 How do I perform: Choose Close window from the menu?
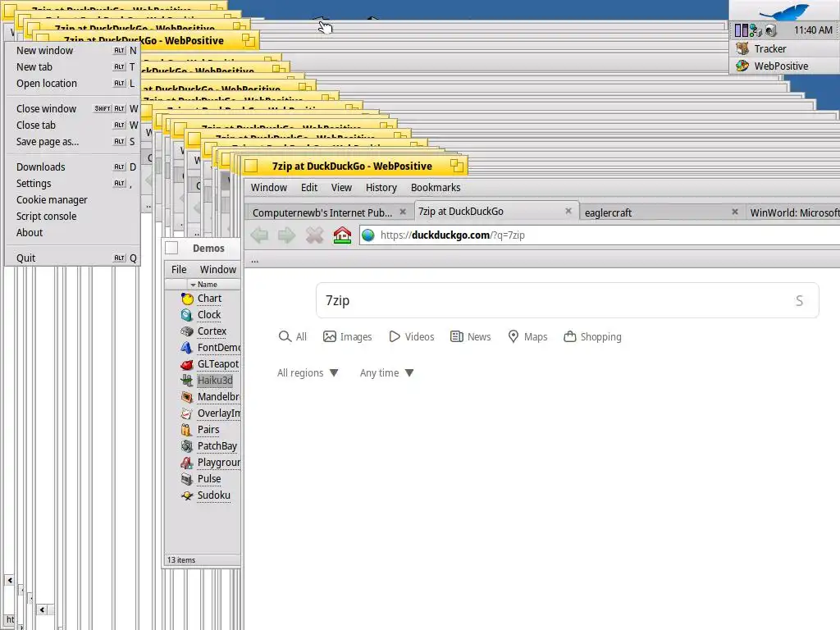73,109
